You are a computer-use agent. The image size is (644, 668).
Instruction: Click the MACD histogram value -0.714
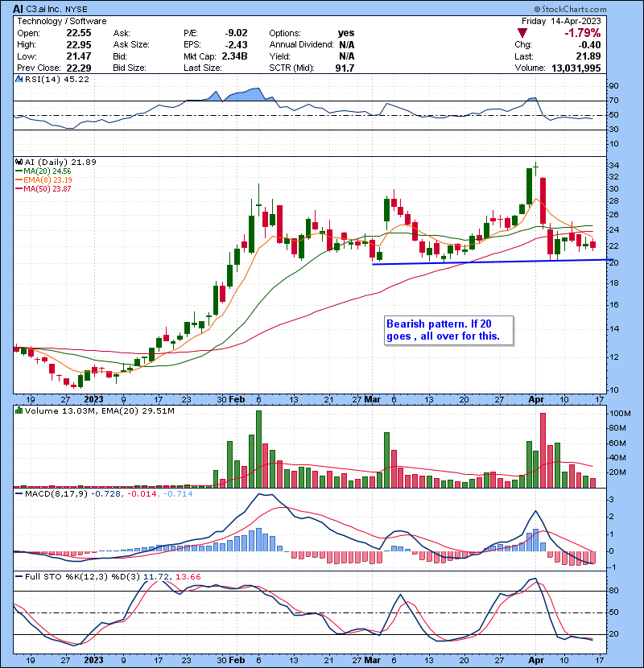pos(177,494)
